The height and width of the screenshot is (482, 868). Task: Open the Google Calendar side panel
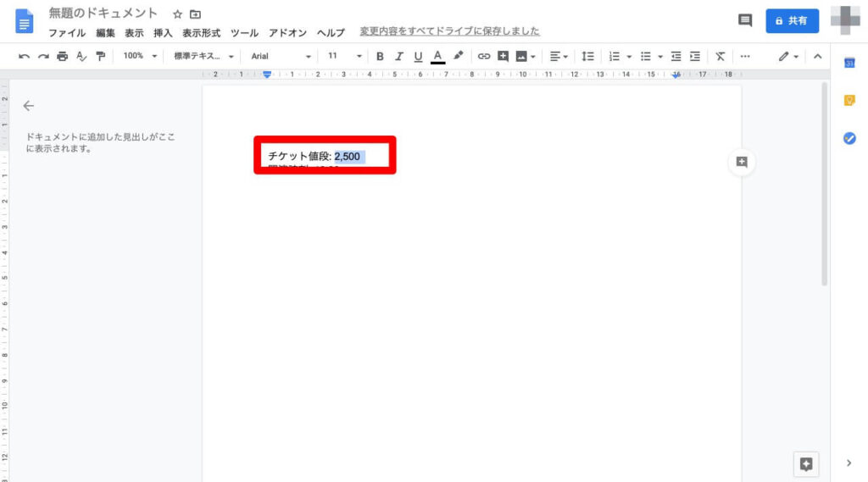(x=849, y=63)
